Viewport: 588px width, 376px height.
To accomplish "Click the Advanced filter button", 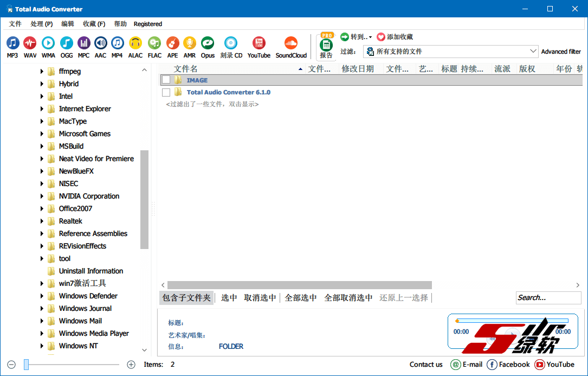I will click(561, 52).
